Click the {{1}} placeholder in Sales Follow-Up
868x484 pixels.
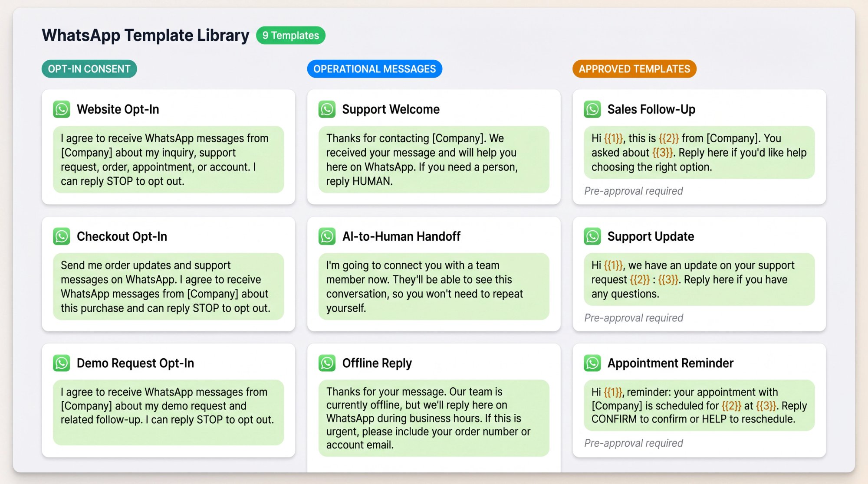614,138
